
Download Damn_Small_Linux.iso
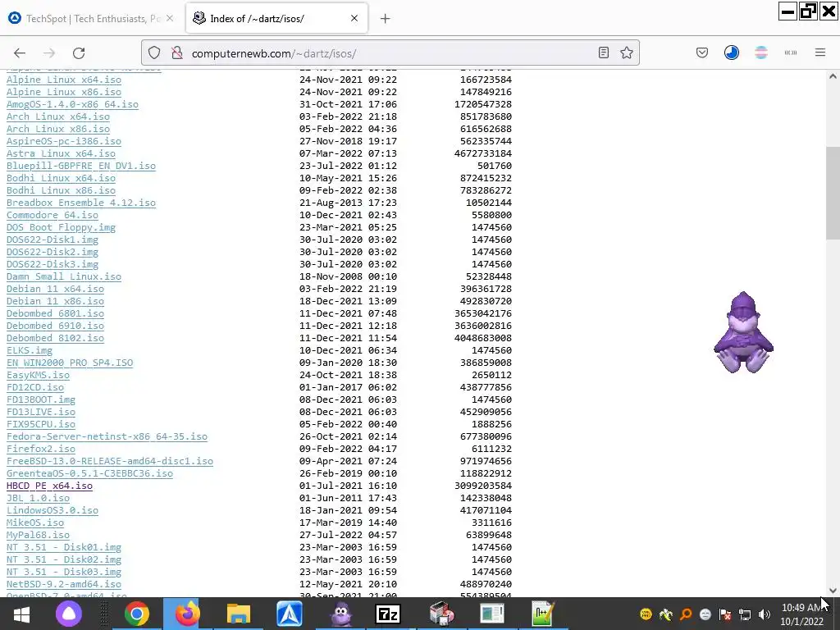64,277
